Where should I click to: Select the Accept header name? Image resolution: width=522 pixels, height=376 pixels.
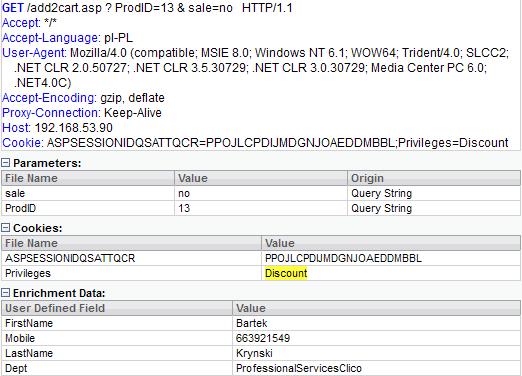click(21, 23)
